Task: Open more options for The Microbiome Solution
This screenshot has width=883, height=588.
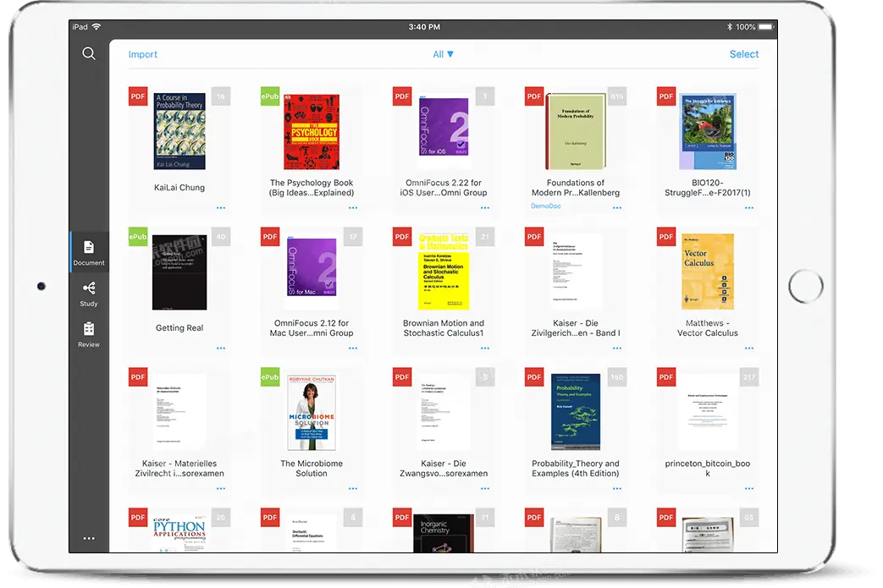Action: pos(352,488)
